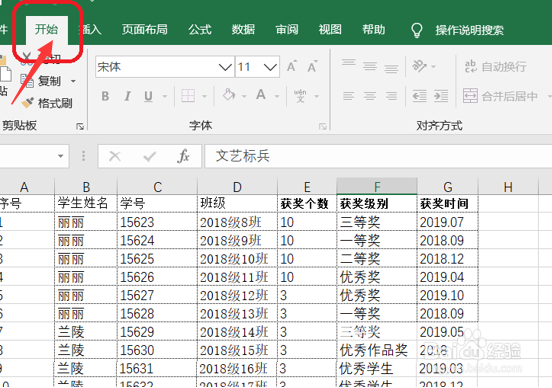The height and width of the screenshot is (388, 552).
Task: Click the Fill Color bucket icon
Action: pyautogui.click(x=229, y=95)
